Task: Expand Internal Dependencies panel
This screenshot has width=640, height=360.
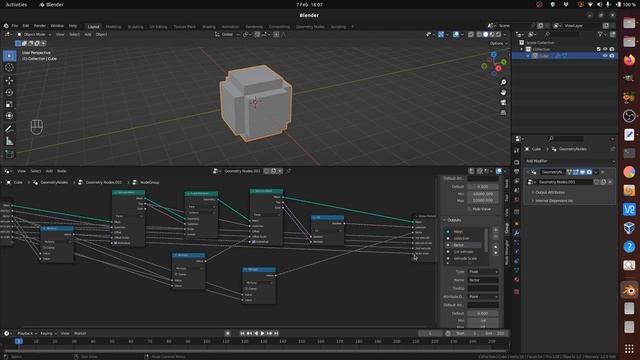Action: point(553,201)
